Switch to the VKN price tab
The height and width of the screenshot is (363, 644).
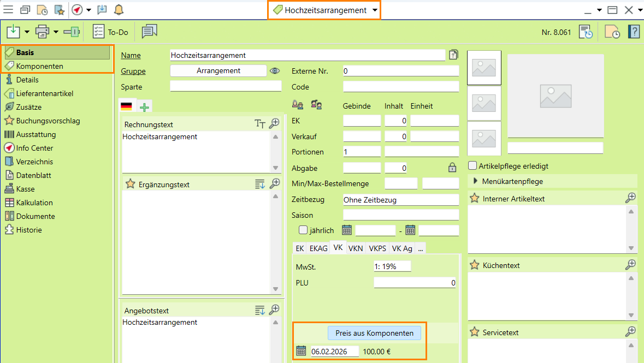355,248
